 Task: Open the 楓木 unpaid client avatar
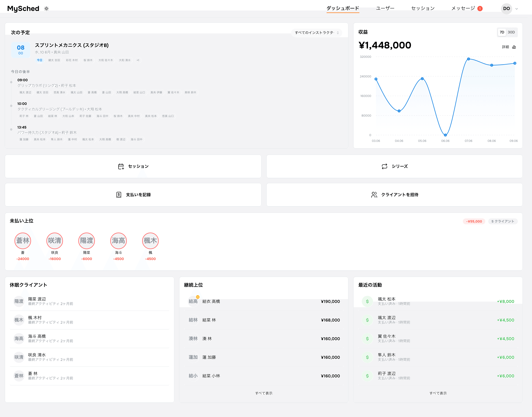[150, 241]
